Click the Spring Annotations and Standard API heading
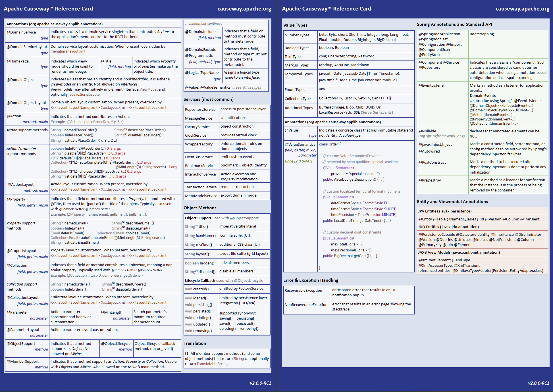Screen dimensions: 553x392 [x=454, y=24]
